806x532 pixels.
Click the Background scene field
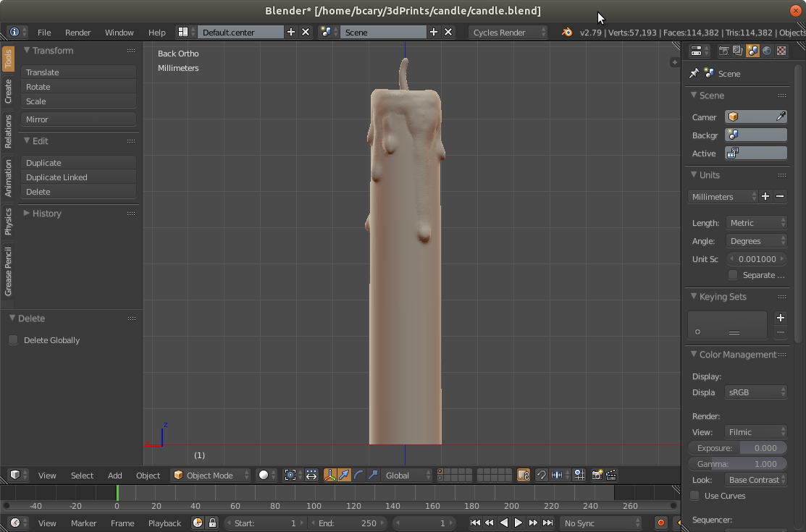pos(755,135)
